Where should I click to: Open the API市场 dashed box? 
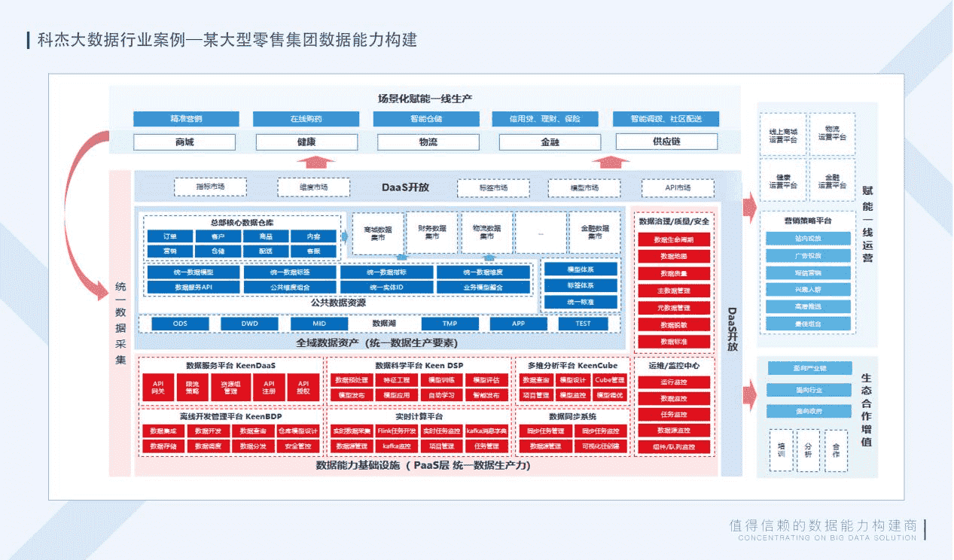coord(677,187)
